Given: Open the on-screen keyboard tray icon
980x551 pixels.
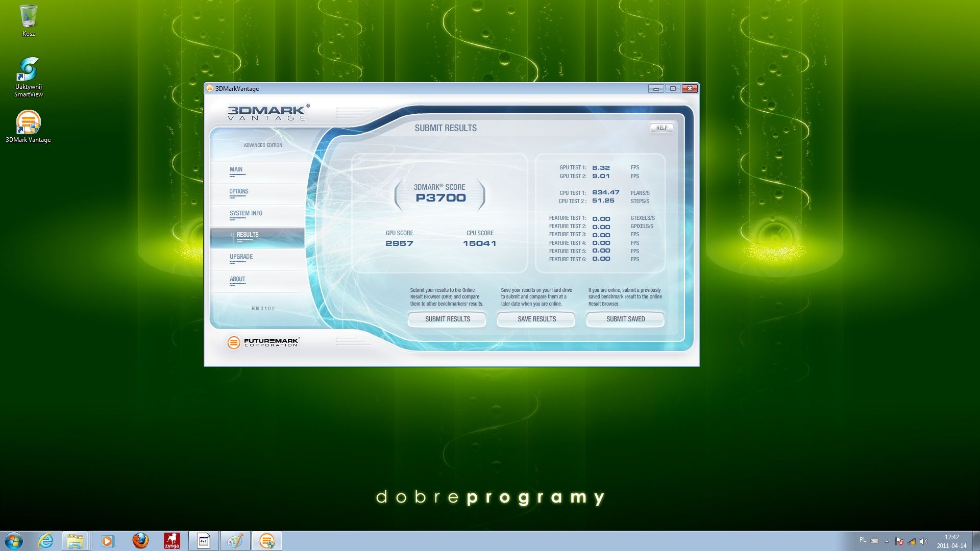Looking at the screenshot, I should click(874, 541).
